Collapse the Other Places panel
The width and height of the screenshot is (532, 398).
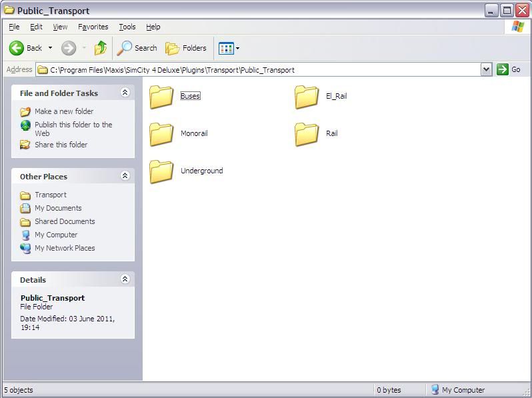click(125, 176)
